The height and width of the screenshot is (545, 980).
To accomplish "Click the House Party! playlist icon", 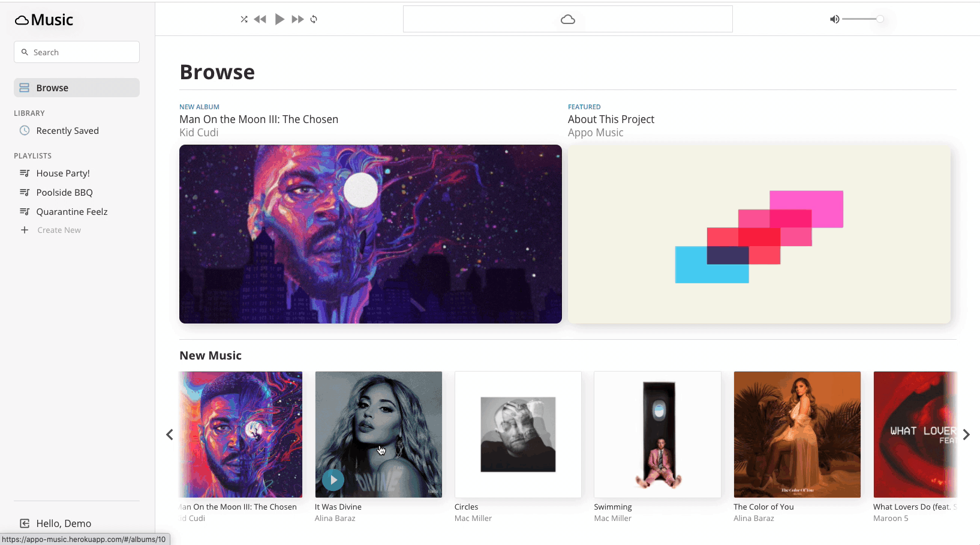I will 25,173.
